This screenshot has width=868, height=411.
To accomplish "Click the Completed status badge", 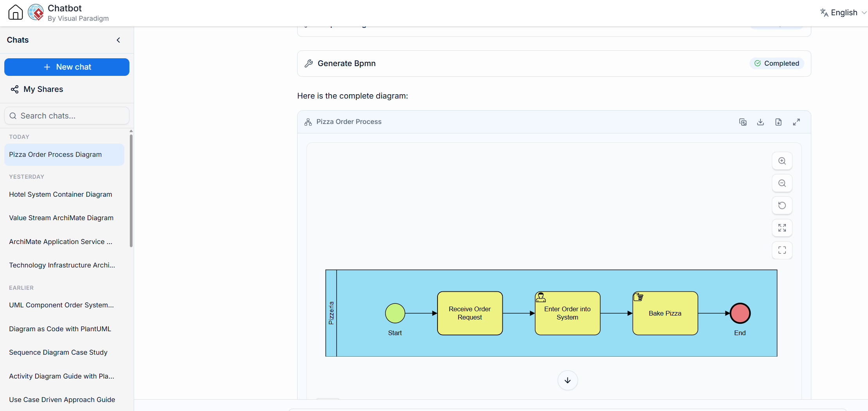I will click(x=777, y=63).
